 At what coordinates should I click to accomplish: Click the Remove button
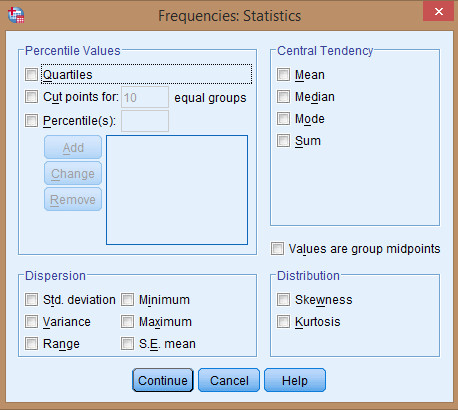coord(73,199)
